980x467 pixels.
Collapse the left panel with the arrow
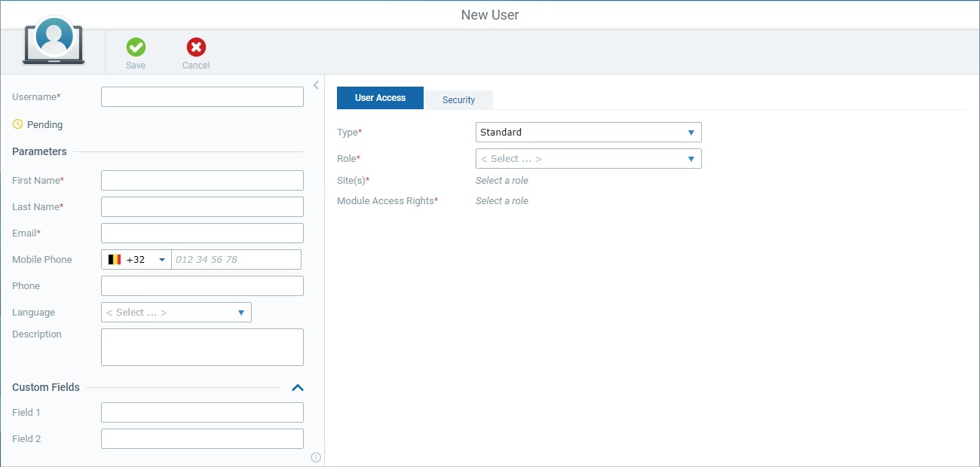tap(316, 85)
